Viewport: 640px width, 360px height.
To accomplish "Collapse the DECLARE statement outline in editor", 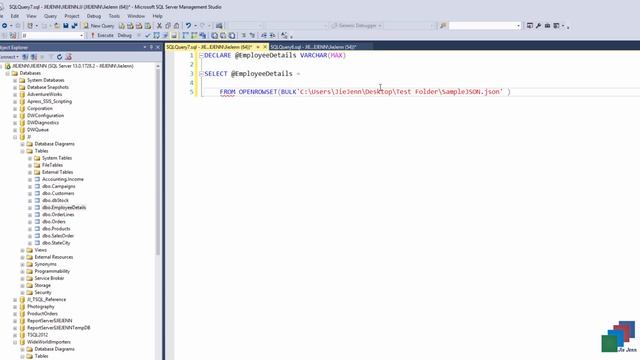I will click(201, 56).
